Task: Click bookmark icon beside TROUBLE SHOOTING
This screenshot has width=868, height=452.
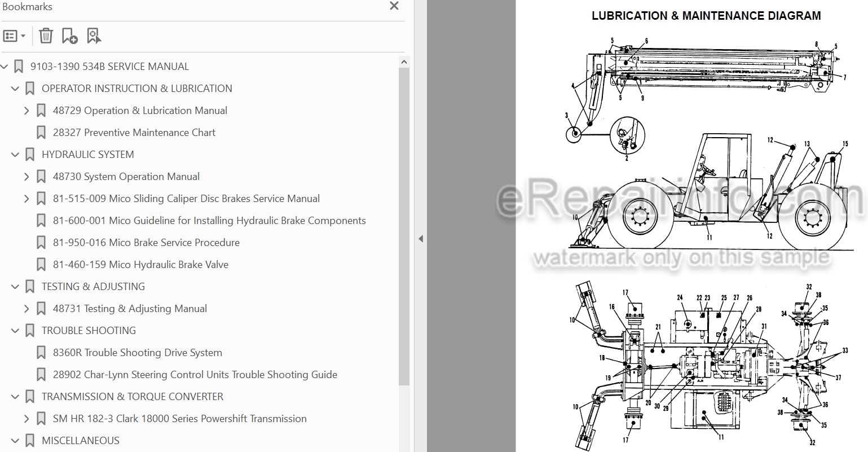Action: [x=30, y=331]
